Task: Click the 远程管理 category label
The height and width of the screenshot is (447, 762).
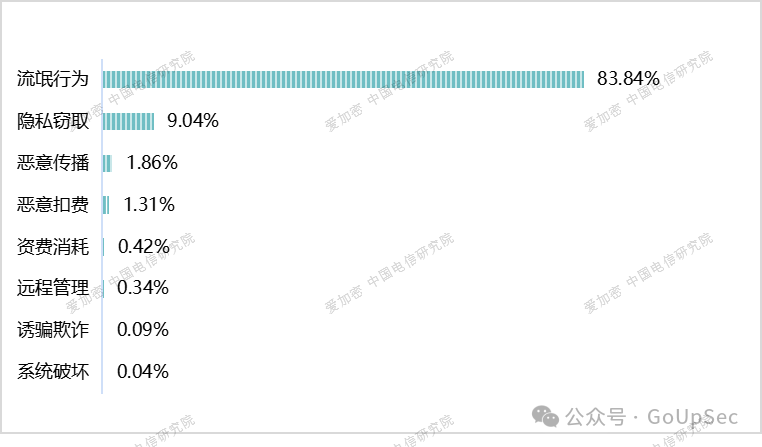Action: click(x=54, y=288)
